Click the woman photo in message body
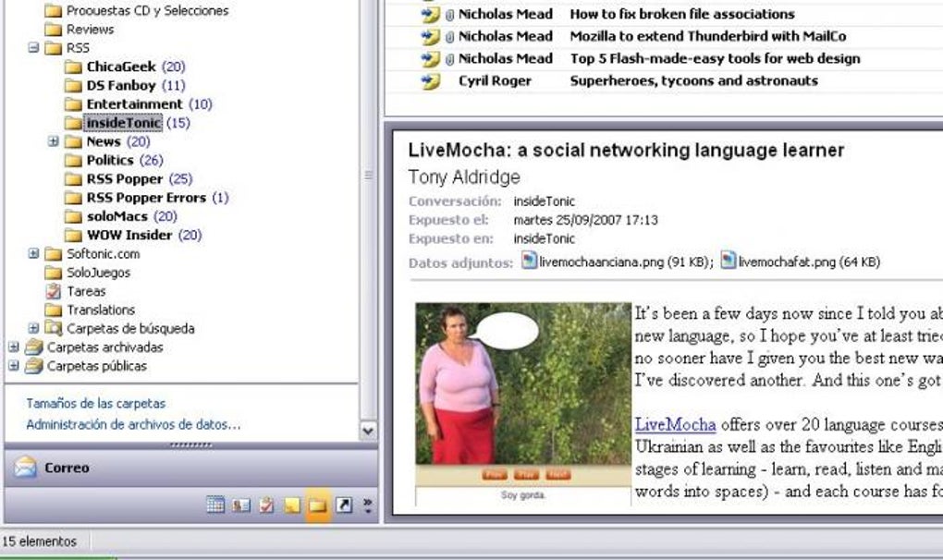 point(523,383)
